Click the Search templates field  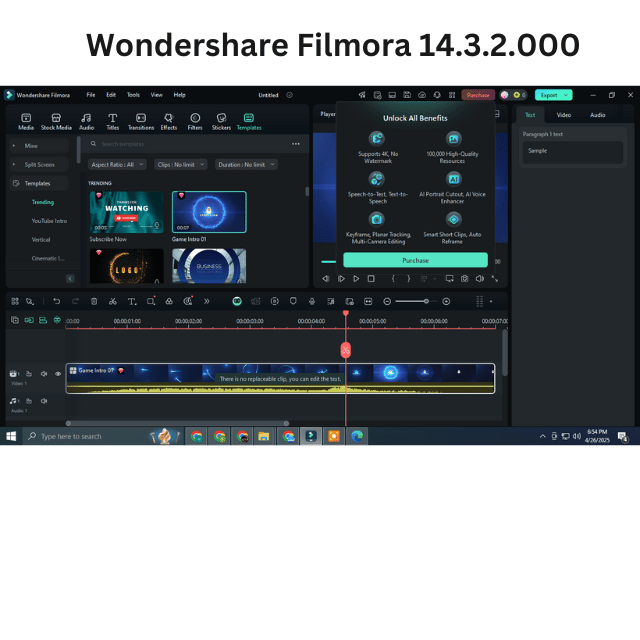[x=192, y=144]
